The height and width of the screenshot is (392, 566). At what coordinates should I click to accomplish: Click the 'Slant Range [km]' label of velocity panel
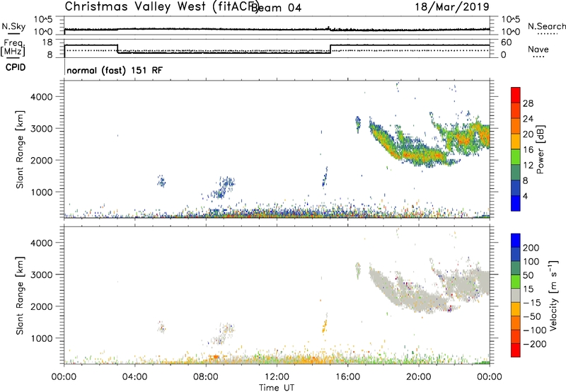click(20, 296)
